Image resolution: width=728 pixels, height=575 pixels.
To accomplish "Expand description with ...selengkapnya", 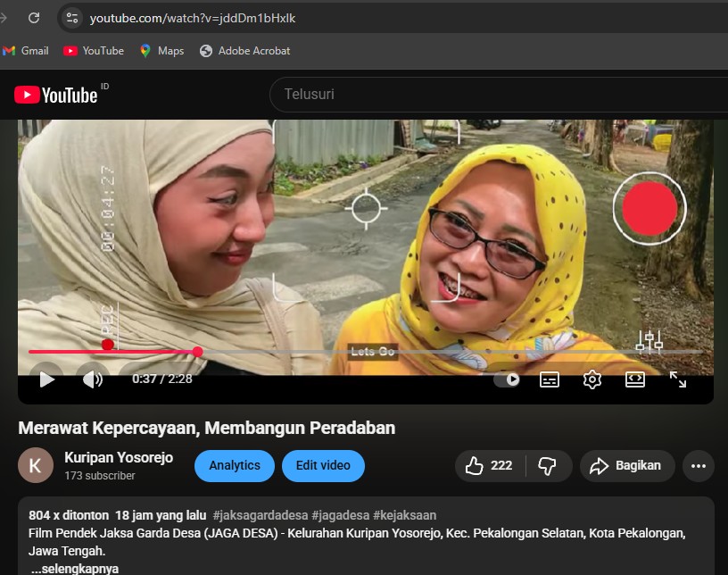I will point(74,568).
